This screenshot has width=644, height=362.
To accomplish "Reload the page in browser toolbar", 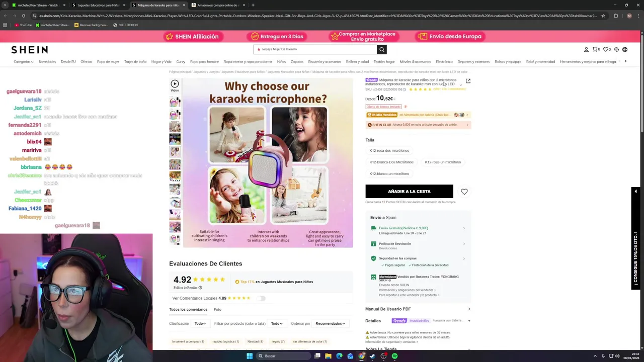I will (23, 16).
